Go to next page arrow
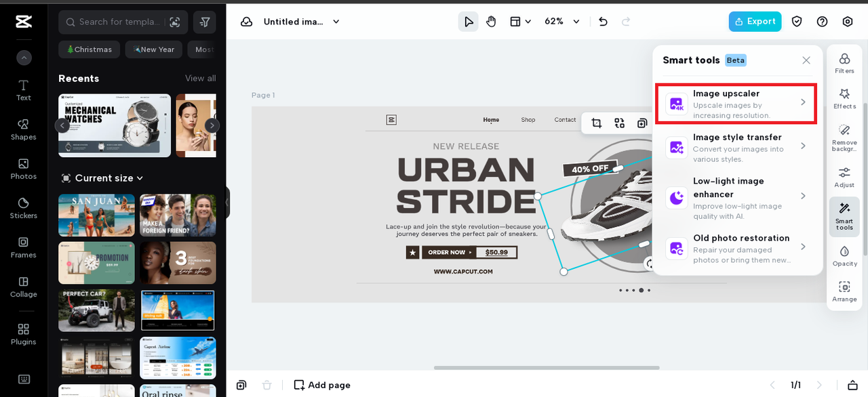The height and width of the screenshot is (397, 868). coord(819,385)
